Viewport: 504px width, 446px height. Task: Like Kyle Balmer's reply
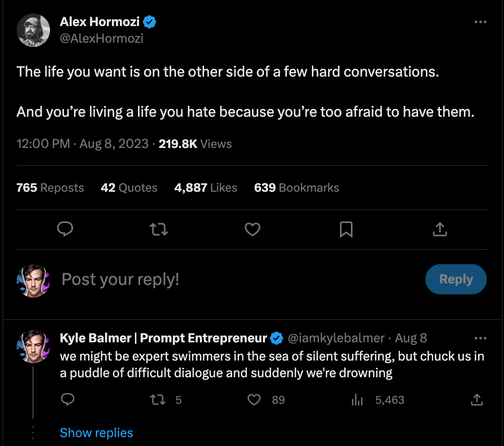[254, 400]
